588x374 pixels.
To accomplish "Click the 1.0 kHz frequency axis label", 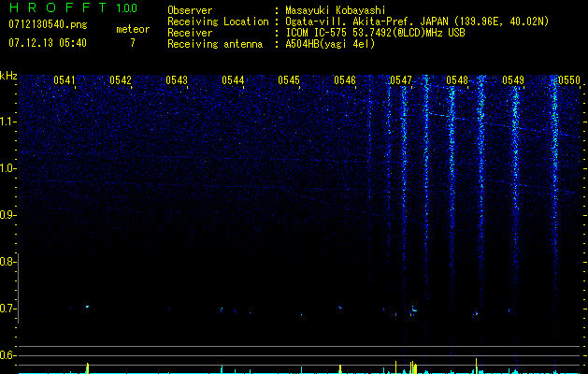I will [x=7, y=169].
